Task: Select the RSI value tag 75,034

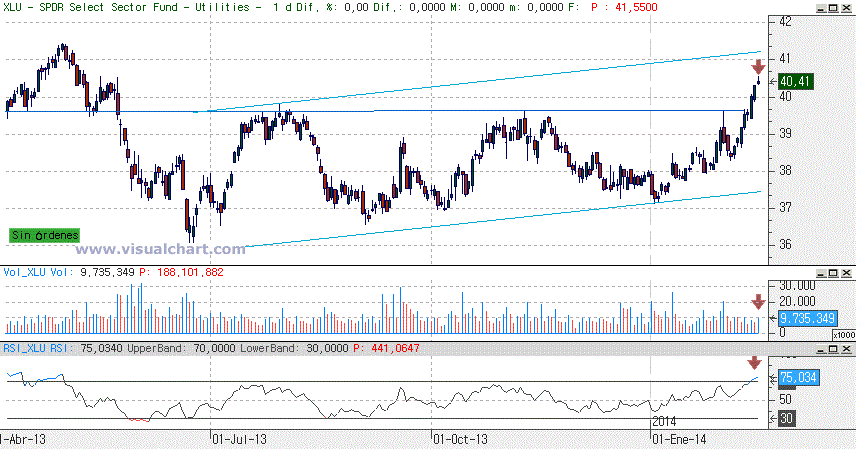Action: point(798,377)
